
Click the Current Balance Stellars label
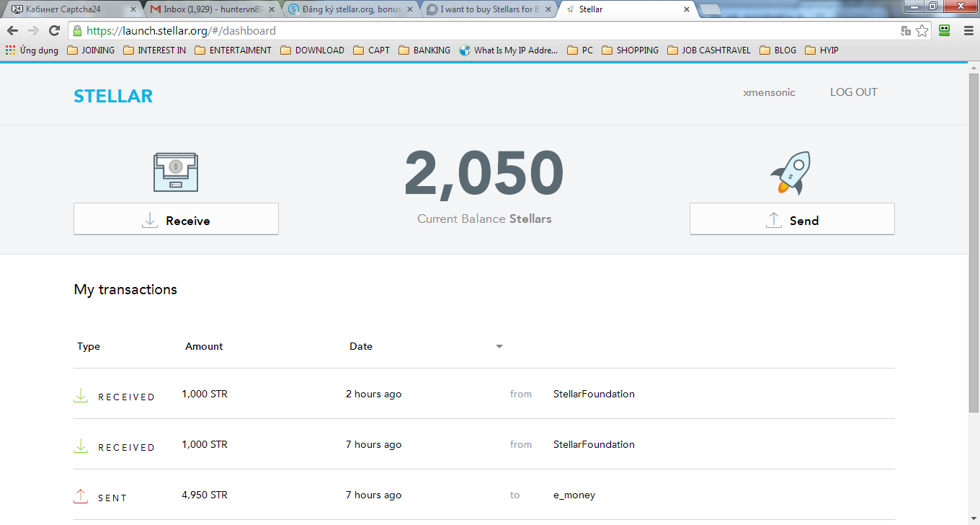pyautogui.click(x=484, y=219)
